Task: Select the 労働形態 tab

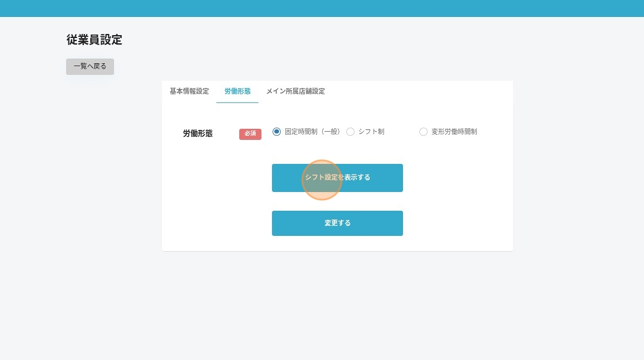Action: coord(237,91)
